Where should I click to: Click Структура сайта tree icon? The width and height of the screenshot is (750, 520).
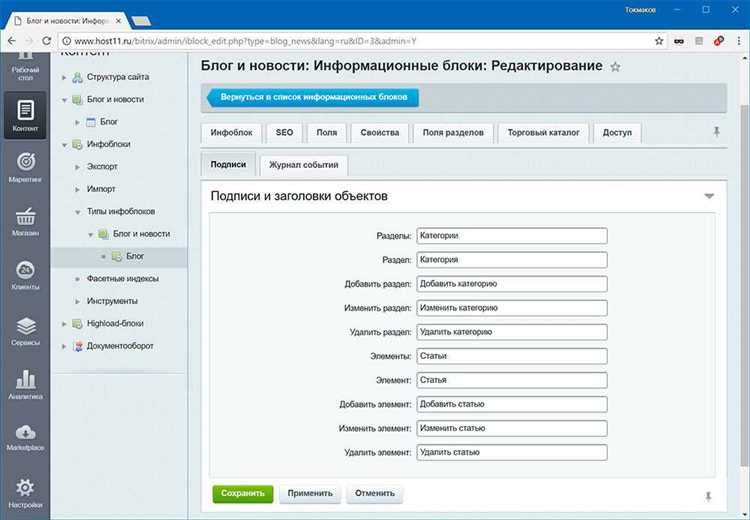77,77
